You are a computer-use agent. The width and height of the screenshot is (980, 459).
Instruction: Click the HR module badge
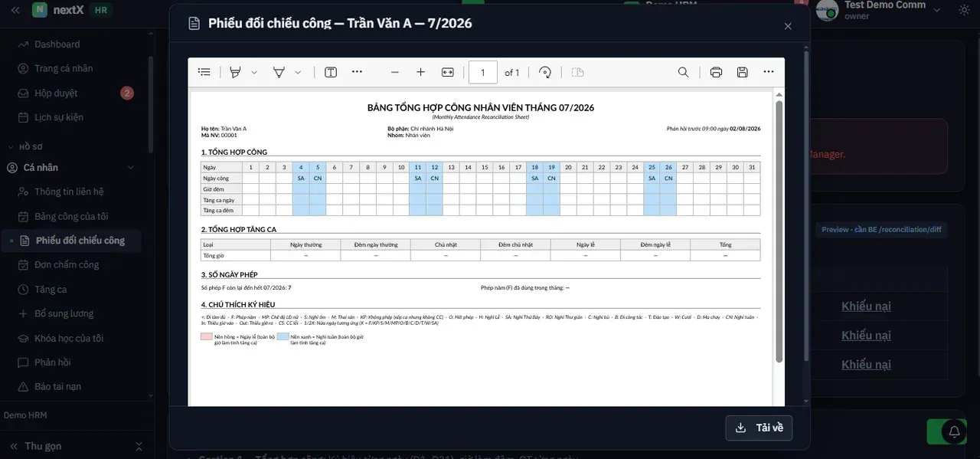(100, 10)
